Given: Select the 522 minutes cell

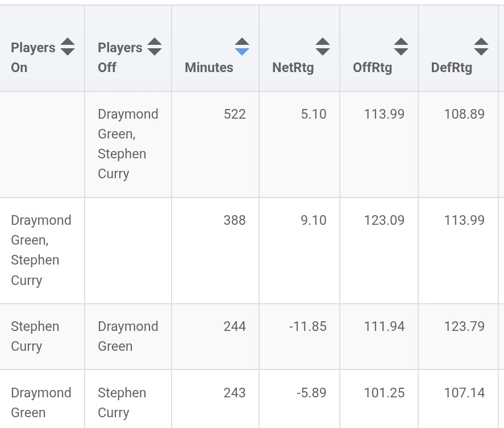Looking at the screenshot, I should pyautogui.click(x=235, y=114).
